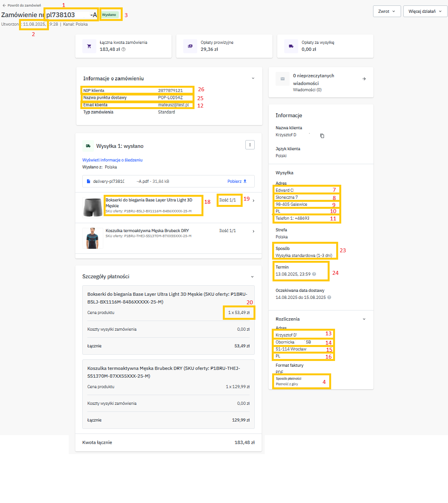This screenshot has width=448, height=503.
Task: Open the Więcej działań dropdown menu
Action: [x=425, y=11]
